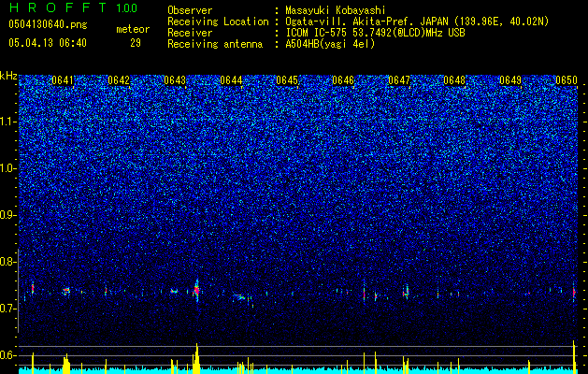Click the 0.8 kHz axis label
This screenshot has width=588, height=374.
tap(8, 262)
